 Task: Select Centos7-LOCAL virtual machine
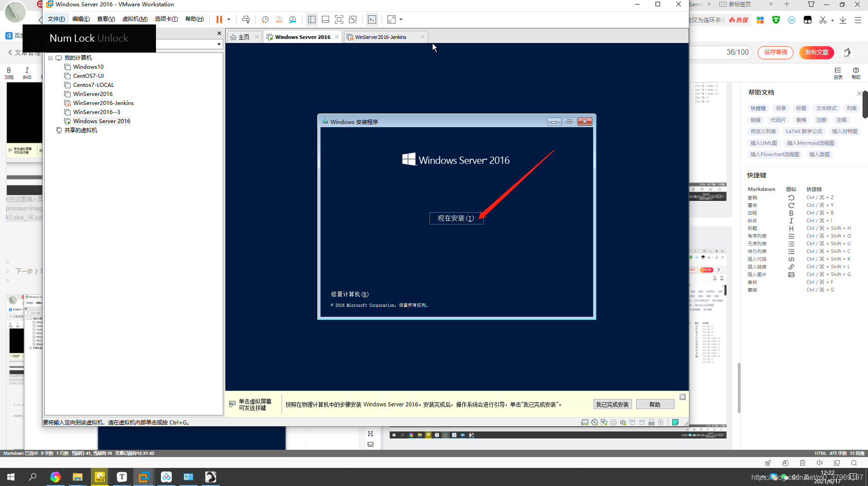[94, 85]
